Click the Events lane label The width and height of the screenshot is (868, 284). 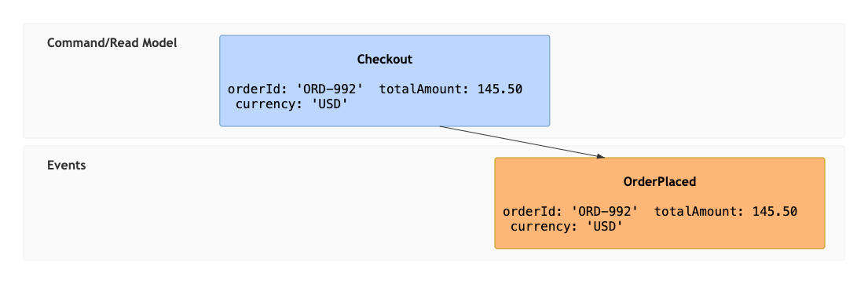pyautogui.click(x=67, y=166)
